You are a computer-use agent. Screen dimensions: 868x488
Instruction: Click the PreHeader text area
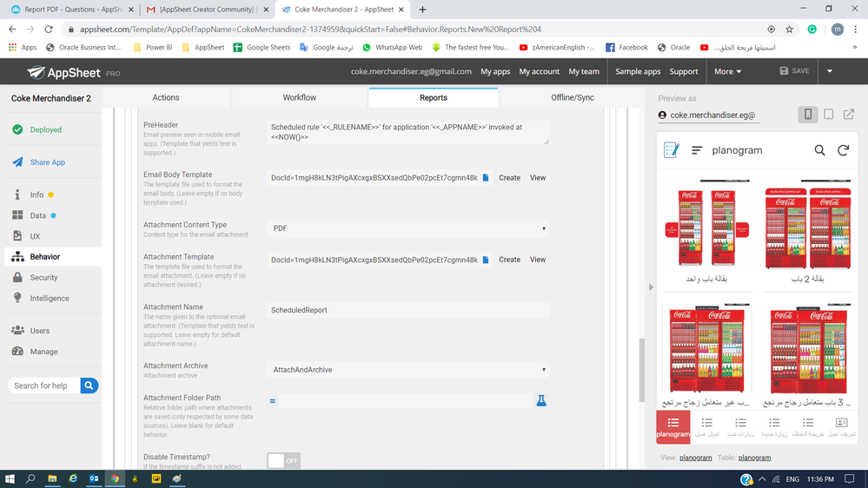[x=408, y=132]
